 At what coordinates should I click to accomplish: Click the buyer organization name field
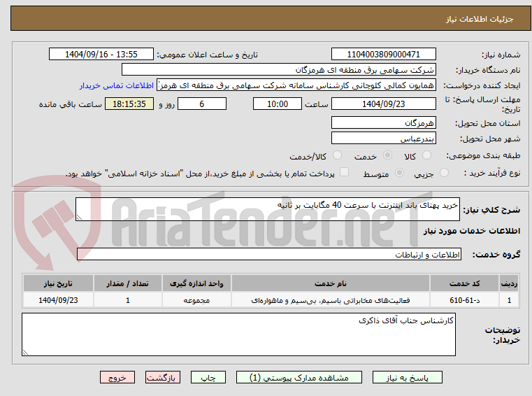point(278,70)
